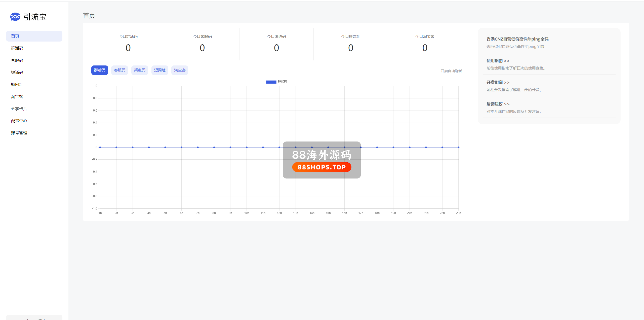Screen dimensions: 644x320
Task: Open 配置中心 settings page
Action: [x=19, y=121]
